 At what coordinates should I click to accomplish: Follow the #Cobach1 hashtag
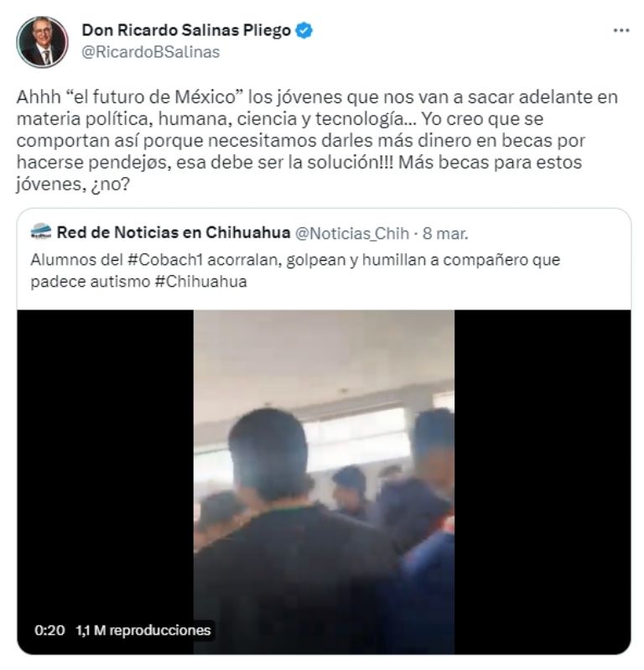tap(165, 260)
